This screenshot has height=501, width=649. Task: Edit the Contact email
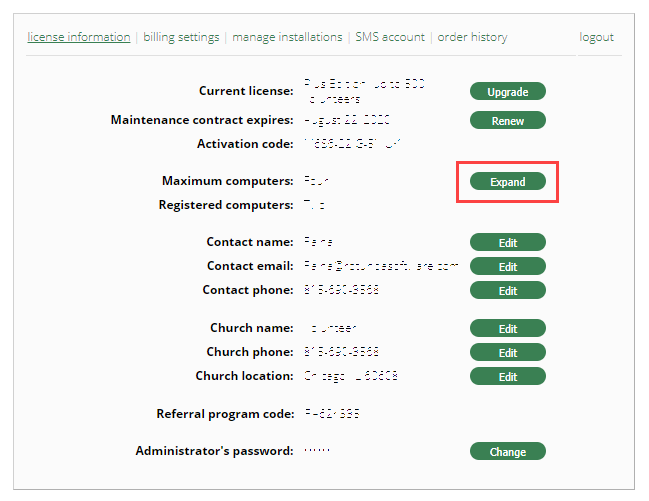click(x=507, y=267)
